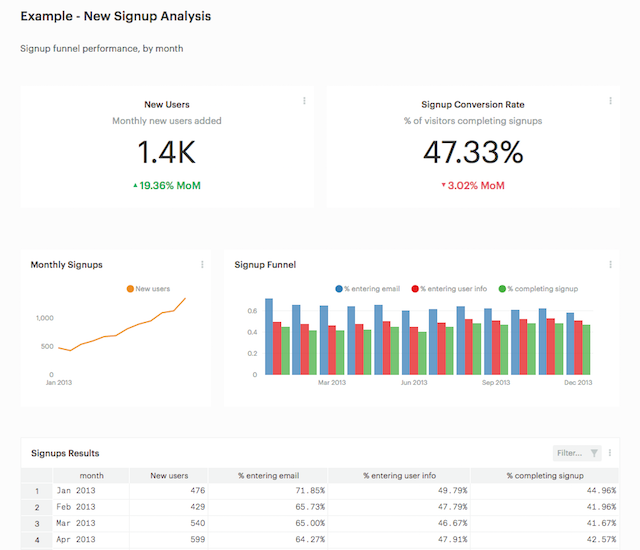Click the 3.02% MoM red indicator
The width and height of the screenshot is (640, 550).
click(473, 186)
